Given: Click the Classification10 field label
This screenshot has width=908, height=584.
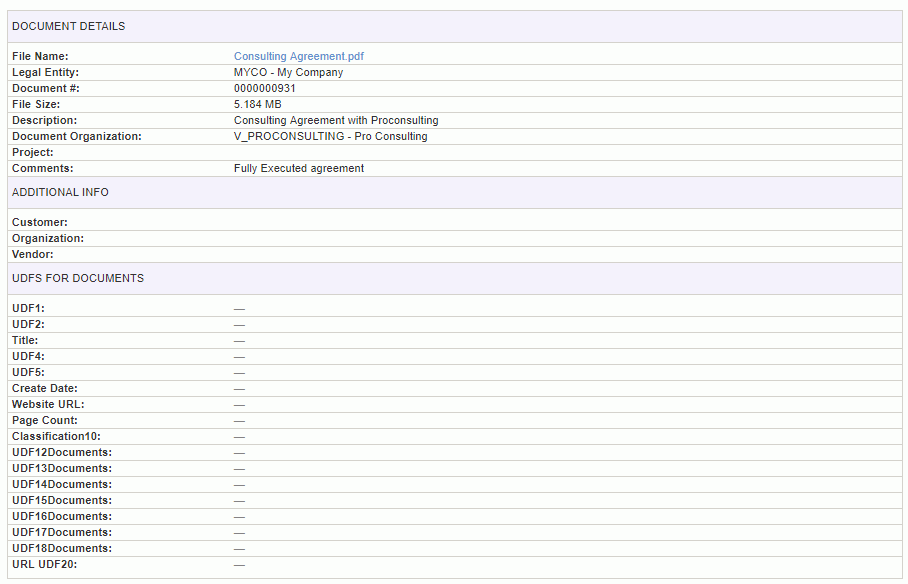Looking at the screenshot, I should point(56,436).
